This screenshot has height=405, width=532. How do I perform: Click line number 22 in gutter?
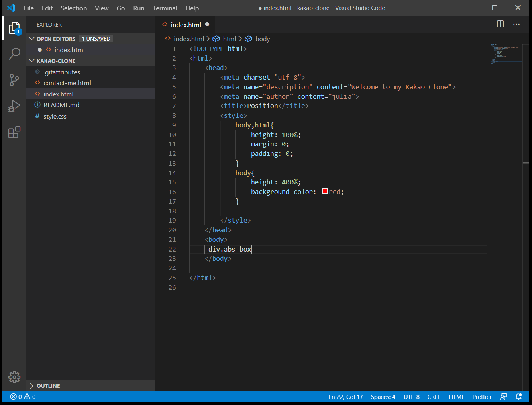(x=172, y=249)
